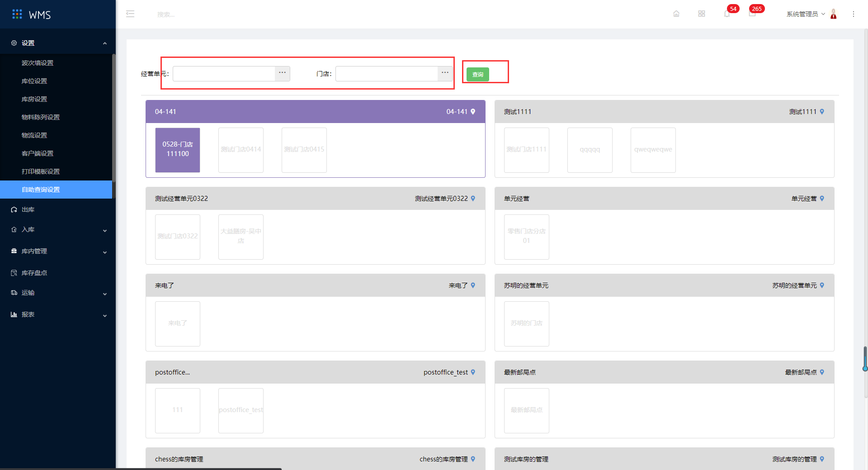Expand the 报表 menu chevron
This screenshot has width=868, height=470.
click(x=105, y=316)
